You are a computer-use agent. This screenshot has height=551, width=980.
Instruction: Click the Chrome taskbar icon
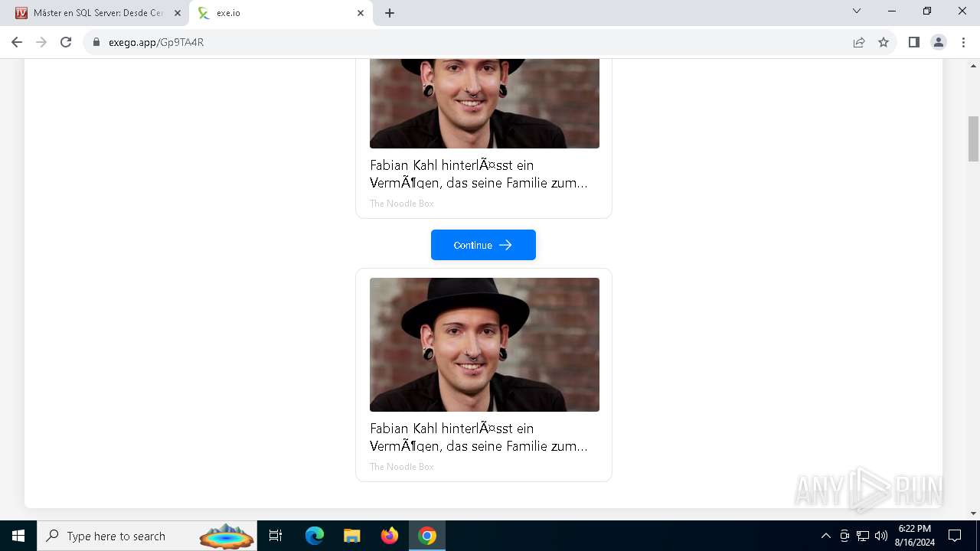tap(427, 536)
